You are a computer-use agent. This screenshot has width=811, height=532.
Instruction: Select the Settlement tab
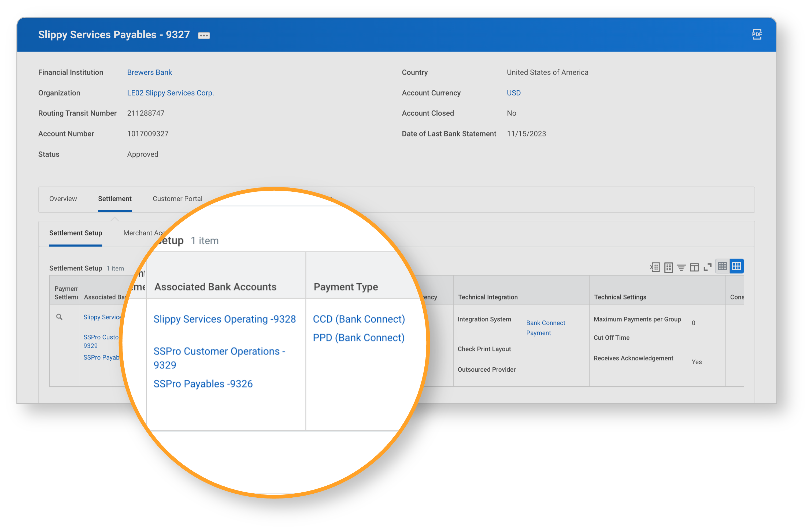115,199
